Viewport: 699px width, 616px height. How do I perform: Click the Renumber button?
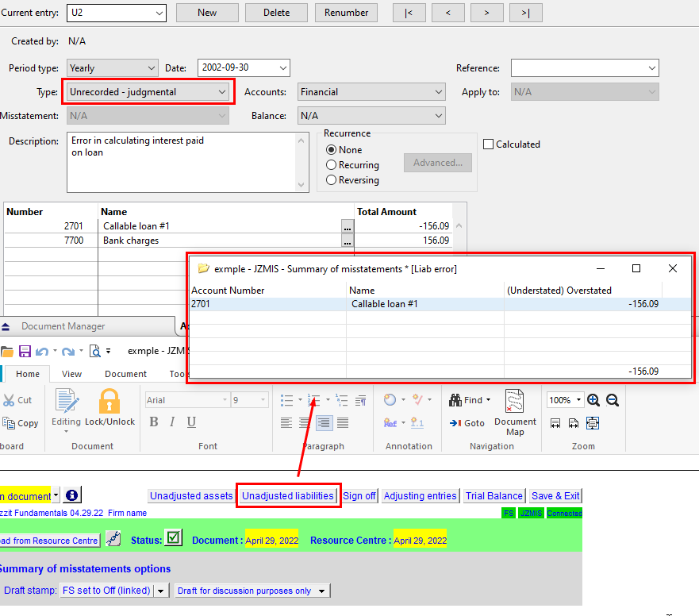click(x=347, y=13)
